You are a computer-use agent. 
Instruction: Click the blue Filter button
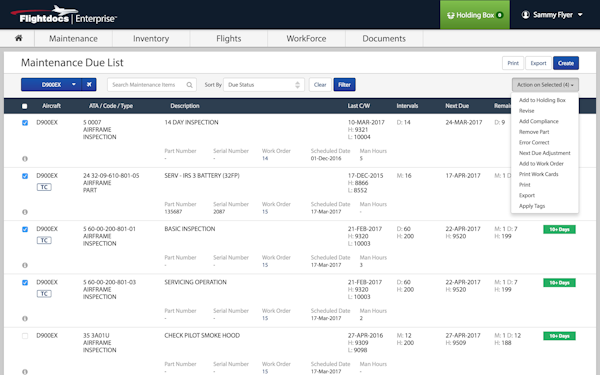point(344,85)
